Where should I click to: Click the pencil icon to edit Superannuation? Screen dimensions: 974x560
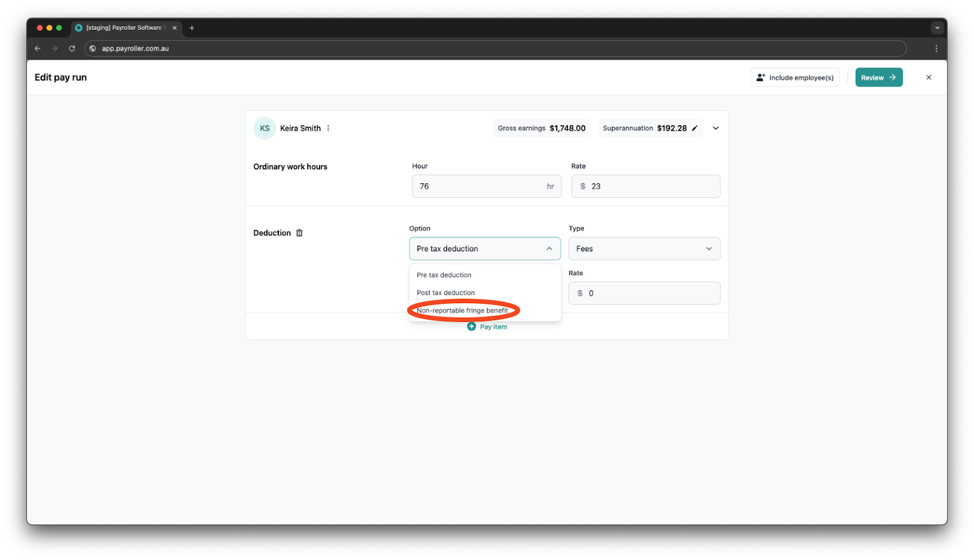point(695,128)
